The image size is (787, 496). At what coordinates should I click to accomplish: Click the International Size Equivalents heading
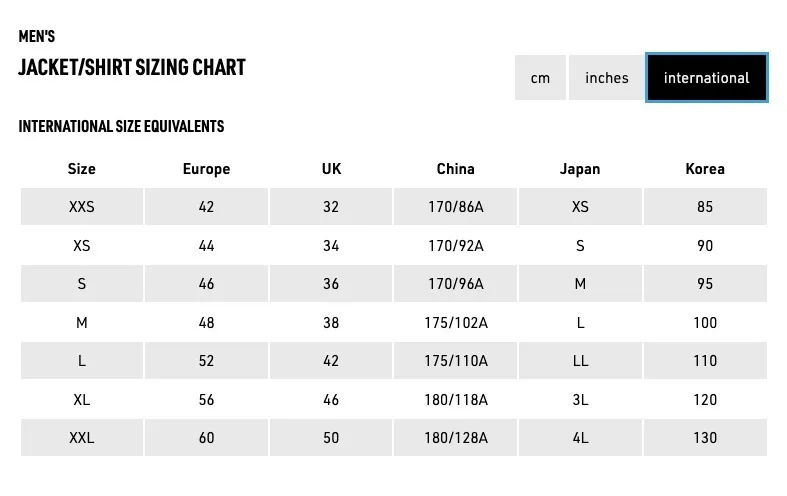[121, 126]
